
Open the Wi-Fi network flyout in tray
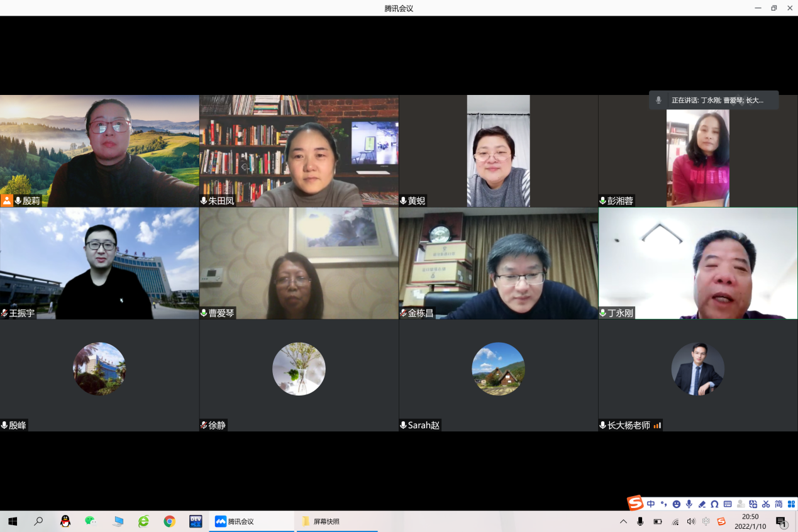(x=675, y=521)
